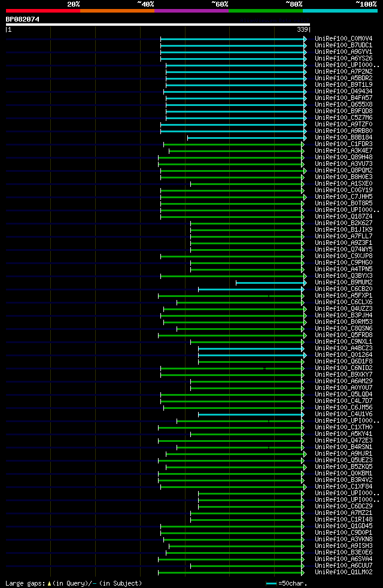Select the UniRef100_Q187Z4 label

click(x=344, y=217)
